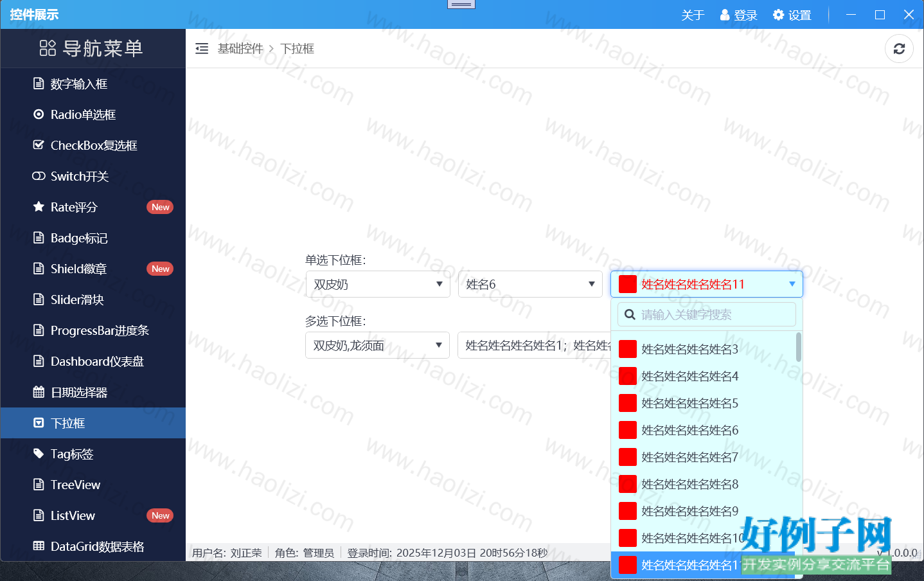Screen dimensions: 924x581
Task: Open the Radio单选框 page
Action: [x=93, y=114]
